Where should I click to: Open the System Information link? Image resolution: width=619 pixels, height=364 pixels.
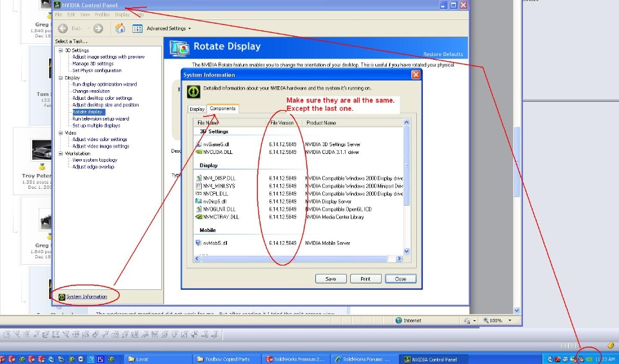tap(86, 296)
